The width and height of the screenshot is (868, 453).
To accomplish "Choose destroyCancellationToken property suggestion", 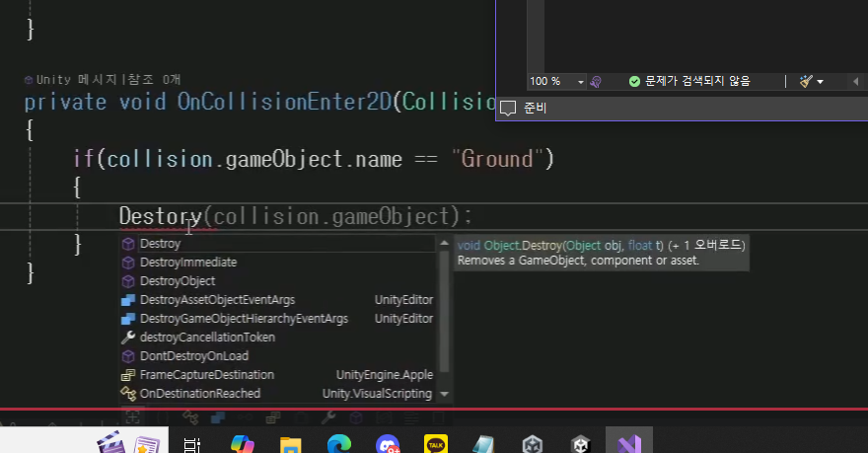I will click(277, 338).
